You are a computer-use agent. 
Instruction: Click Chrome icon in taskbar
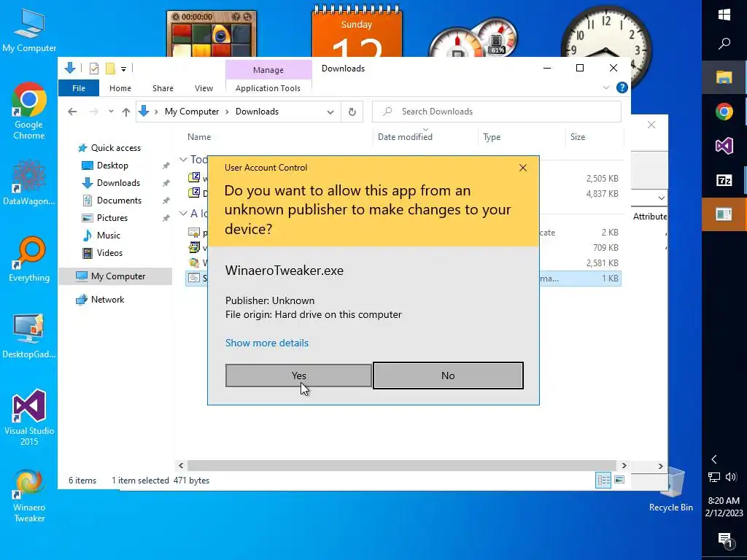[x=724, y=112]
